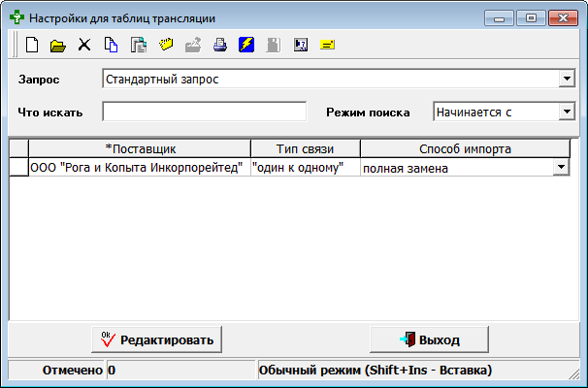Click the toolbar drag grip handle
Viewport: 588px width, 388px height.
pos(15,45)
